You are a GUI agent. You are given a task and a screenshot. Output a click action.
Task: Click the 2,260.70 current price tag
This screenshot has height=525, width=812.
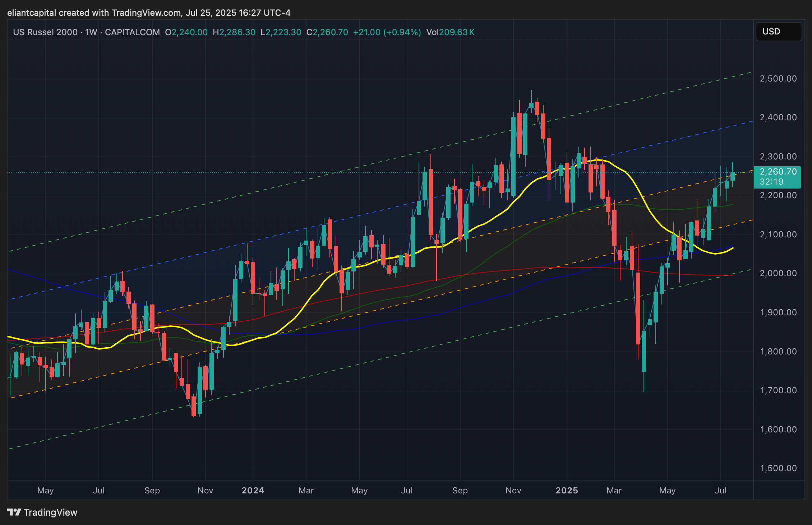coord(778,172)
